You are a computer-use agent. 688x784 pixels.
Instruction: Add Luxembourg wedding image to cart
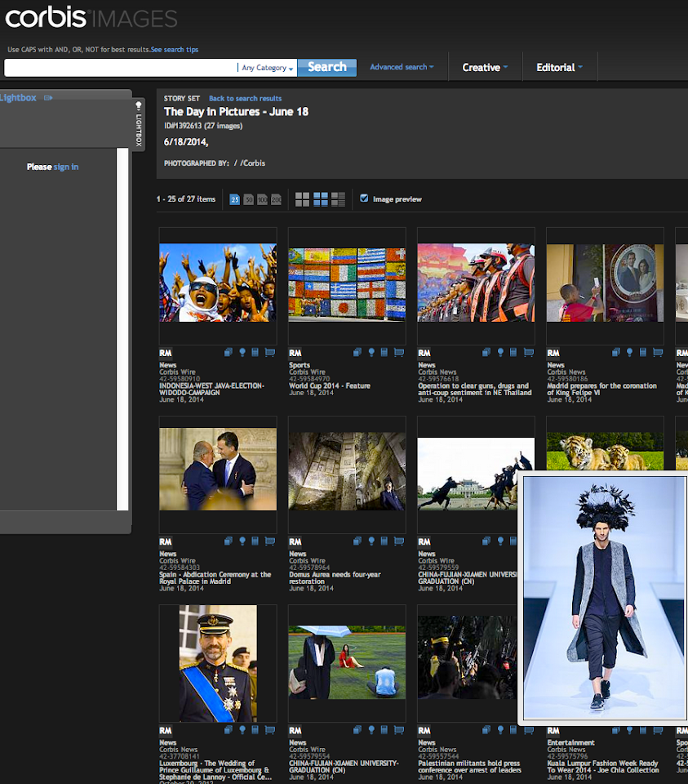270,730
